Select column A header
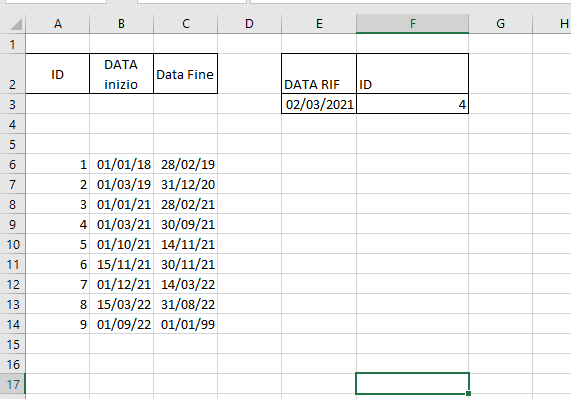This screenshot has height=399, width=571. [x=58, y=24]
